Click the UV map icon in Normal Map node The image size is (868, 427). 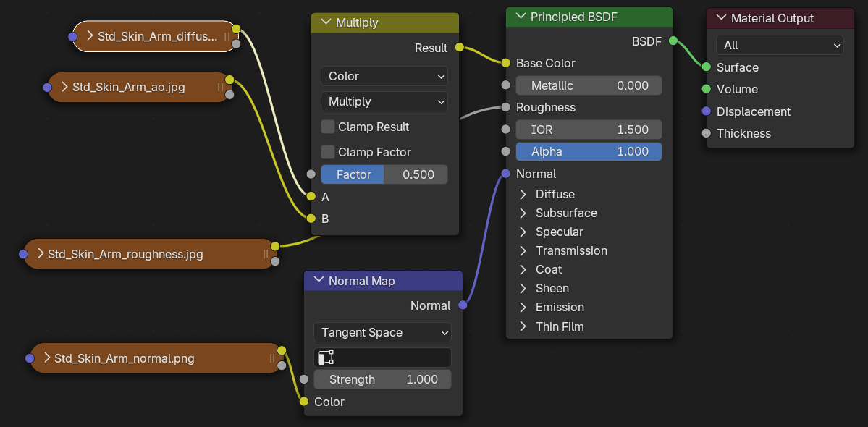point(326,358)
